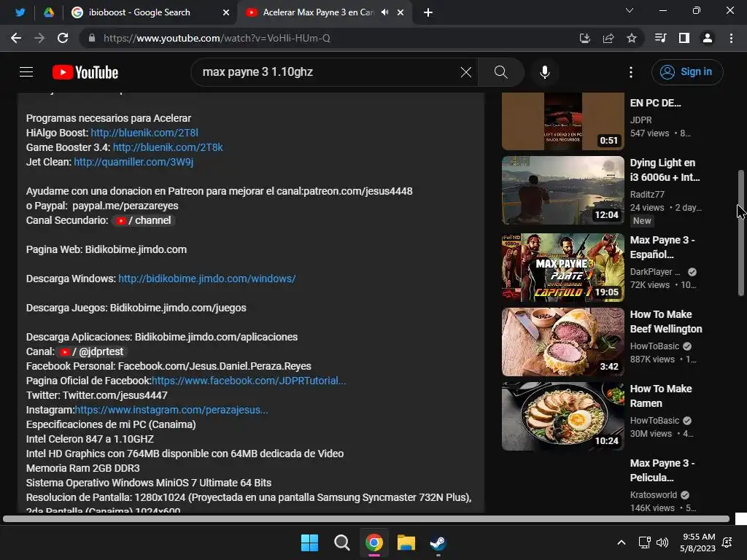The image size is (747, 560).
Task: Open the Chrome profile icon
Action: point(708,38)
